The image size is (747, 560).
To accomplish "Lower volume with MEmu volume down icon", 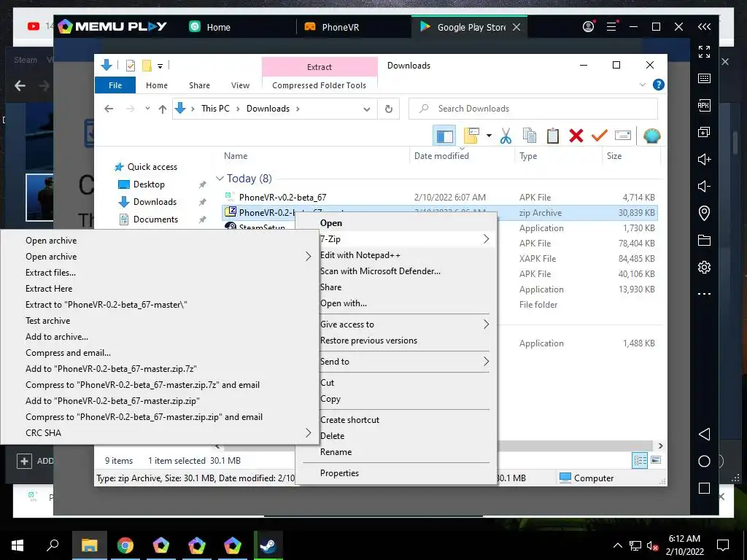I will click(704, 186).
